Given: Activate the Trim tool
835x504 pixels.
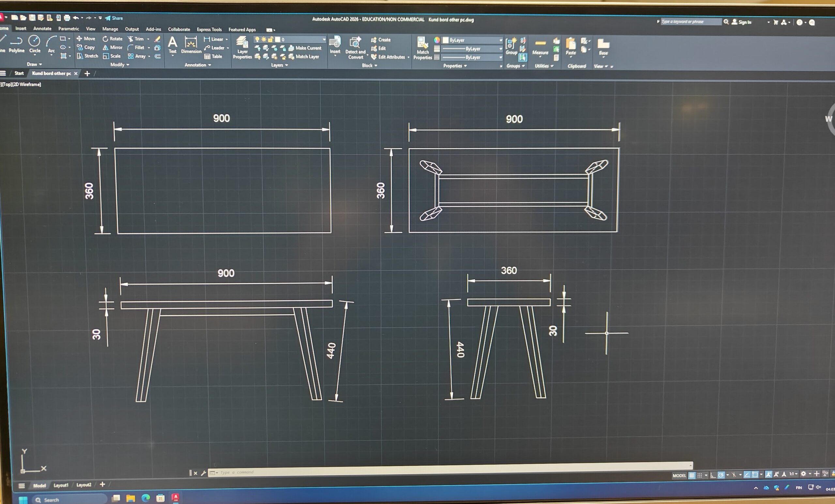Looking at the screenshot, I should coord(137,38).
